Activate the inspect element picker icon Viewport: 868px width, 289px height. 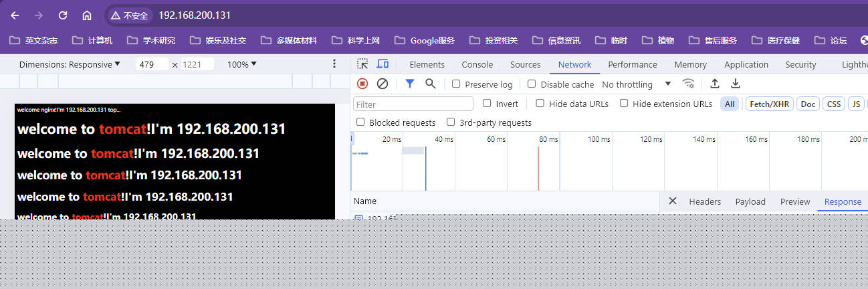pos(362,64)
